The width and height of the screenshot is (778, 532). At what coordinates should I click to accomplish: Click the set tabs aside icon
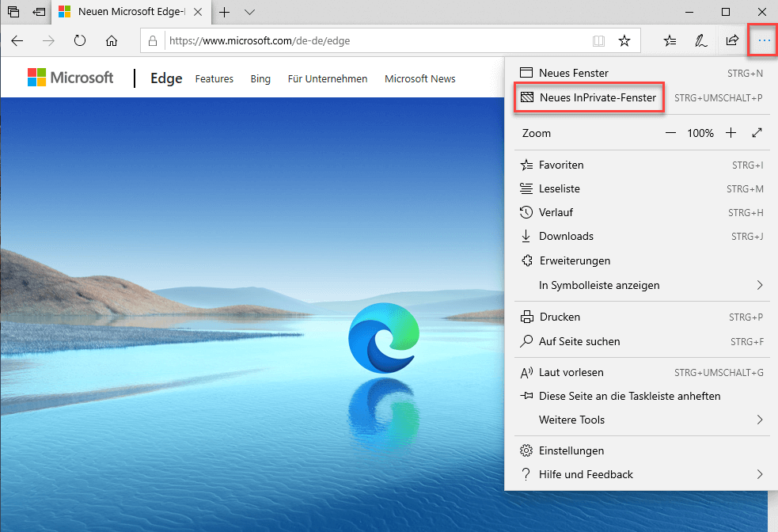(x=39, y=11)
